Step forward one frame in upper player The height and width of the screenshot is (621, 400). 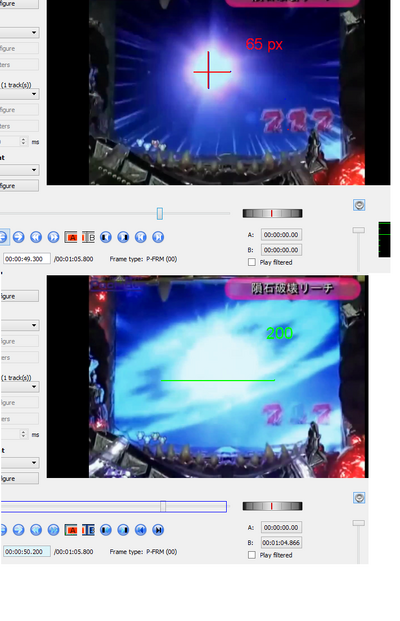[18, 237]
